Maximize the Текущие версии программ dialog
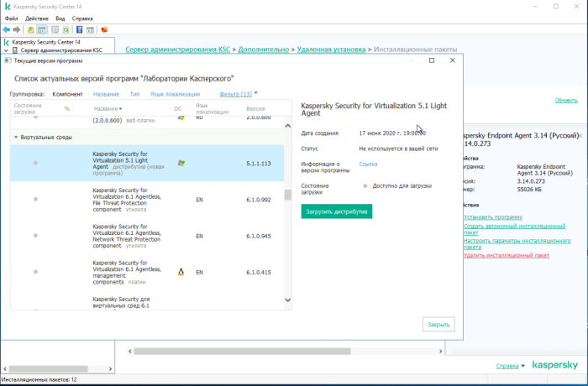 tap(432, 60)
